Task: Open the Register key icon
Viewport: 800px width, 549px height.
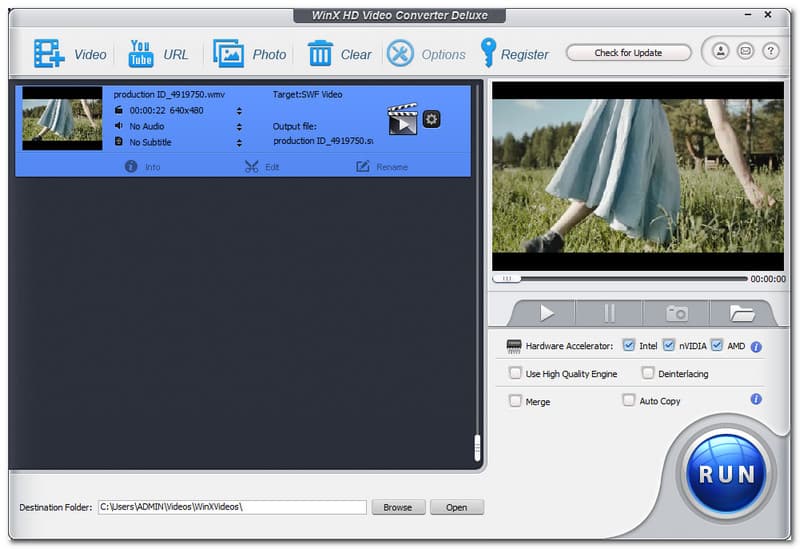Action: (x=488, y=53)
